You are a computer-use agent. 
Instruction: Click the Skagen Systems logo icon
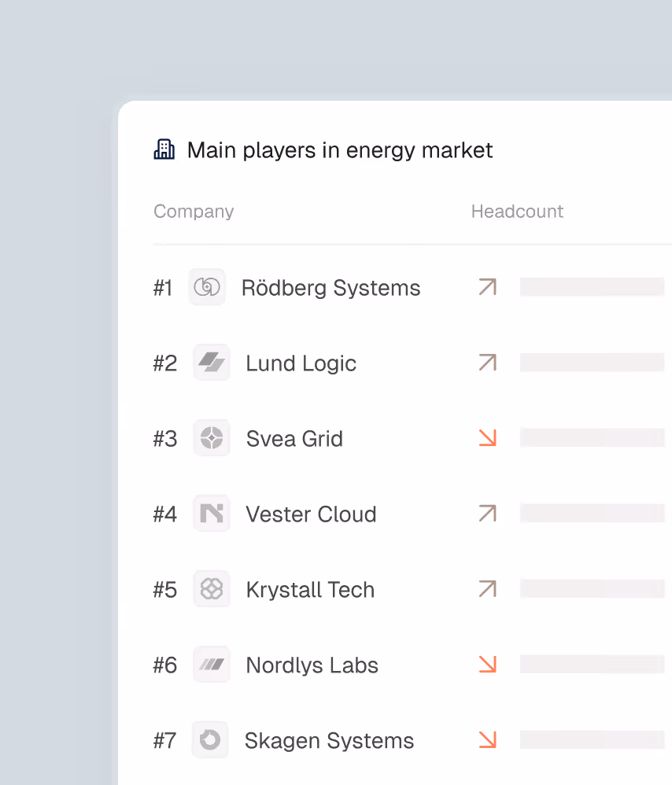210,740
